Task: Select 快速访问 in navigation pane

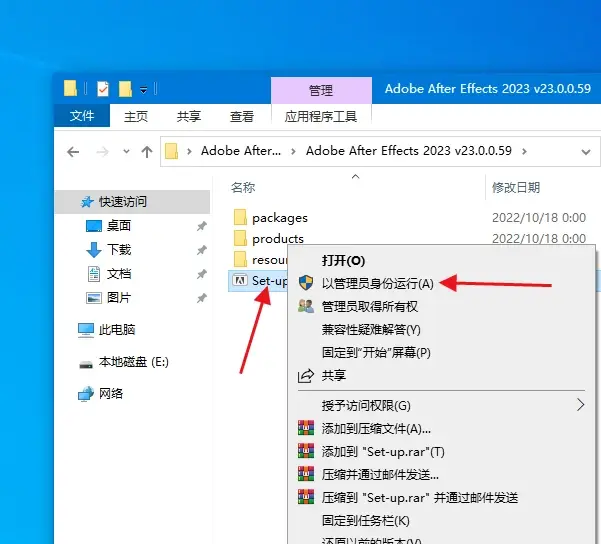Action: coord(132,202)
